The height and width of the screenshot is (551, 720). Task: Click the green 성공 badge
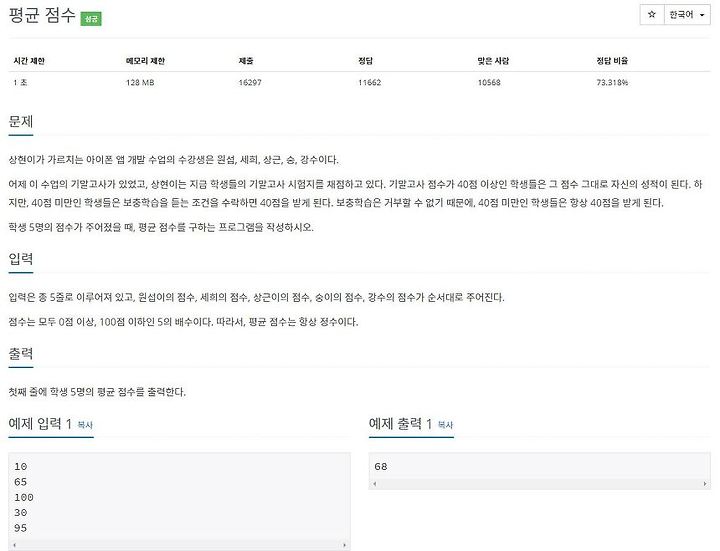point(91,19)
